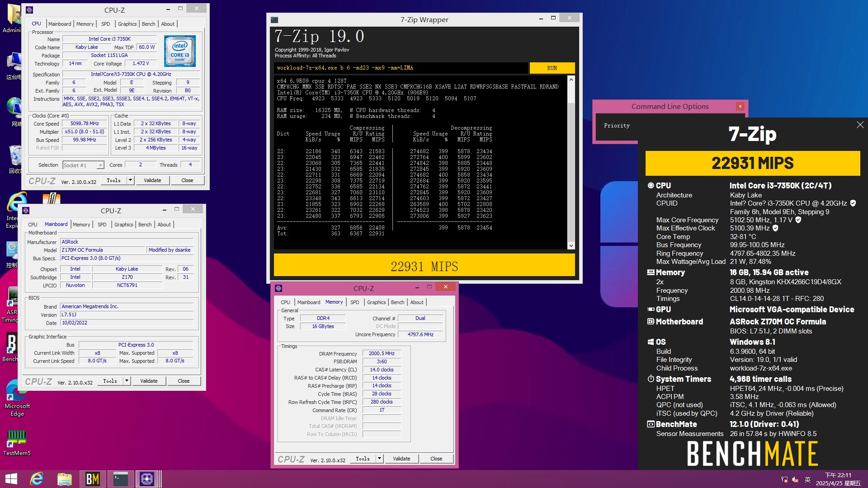Click the Intel Core i3 inside logo
This screenshot has width=868, height=488.
pyautogui.click(x=180, y=51)
